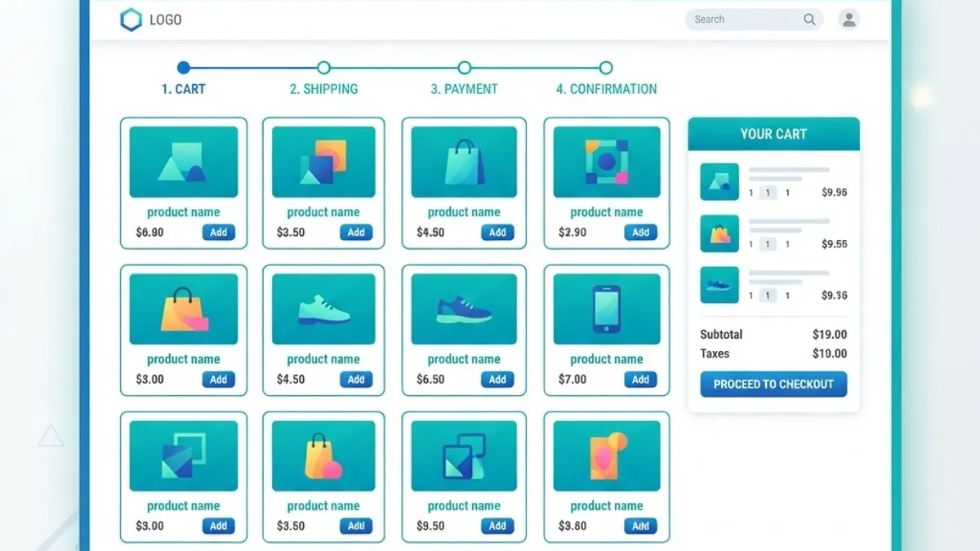Click the $9.55 cart item price
980x551 pixels.
(834, 244)
